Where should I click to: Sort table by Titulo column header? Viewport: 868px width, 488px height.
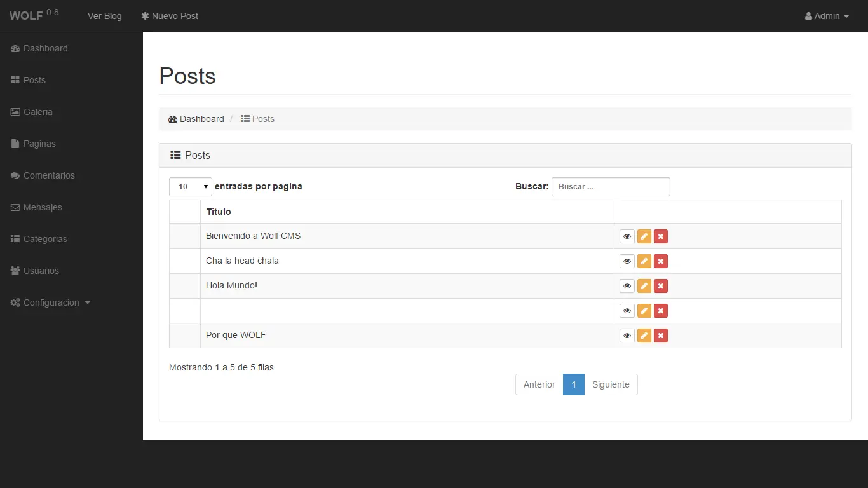pos(407,212)
